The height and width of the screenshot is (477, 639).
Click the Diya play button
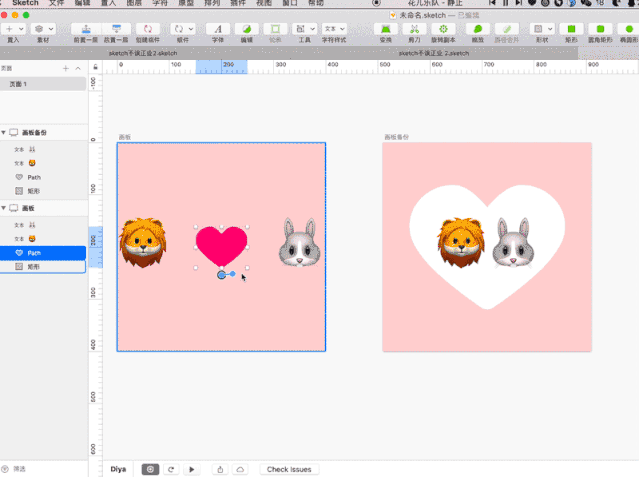[x=192, y=469]
